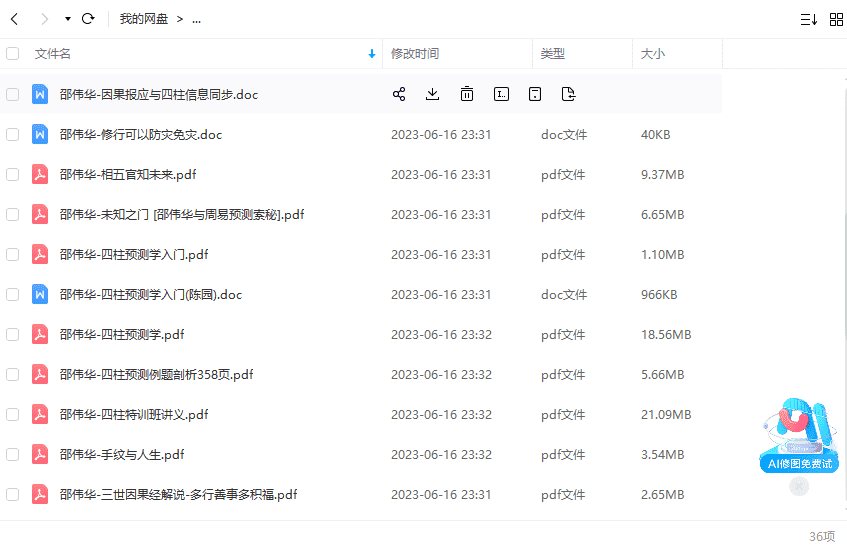The width and height of the screenshot is (847, 551).
Task: Select the checkbox beside 四柱预测学.pdf
Action: coord(13,334)
